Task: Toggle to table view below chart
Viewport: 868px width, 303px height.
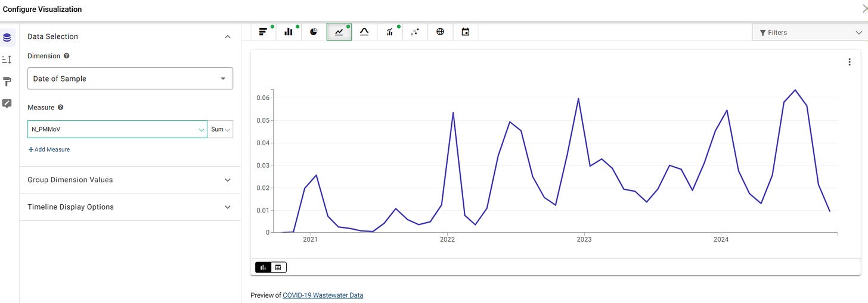Action: 278,267
